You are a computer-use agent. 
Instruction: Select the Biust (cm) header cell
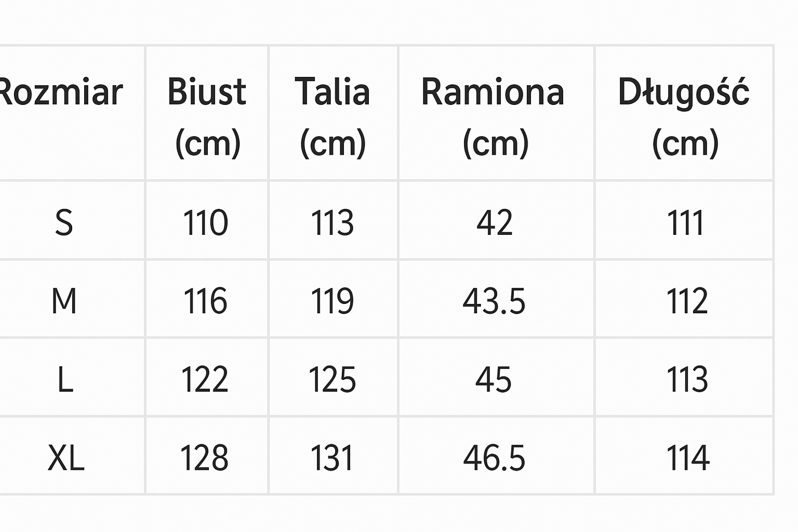tap(207, 115)
